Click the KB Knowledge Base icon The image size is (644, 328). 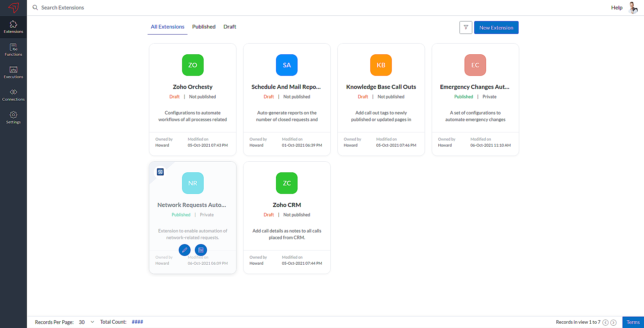click(381, 65)
